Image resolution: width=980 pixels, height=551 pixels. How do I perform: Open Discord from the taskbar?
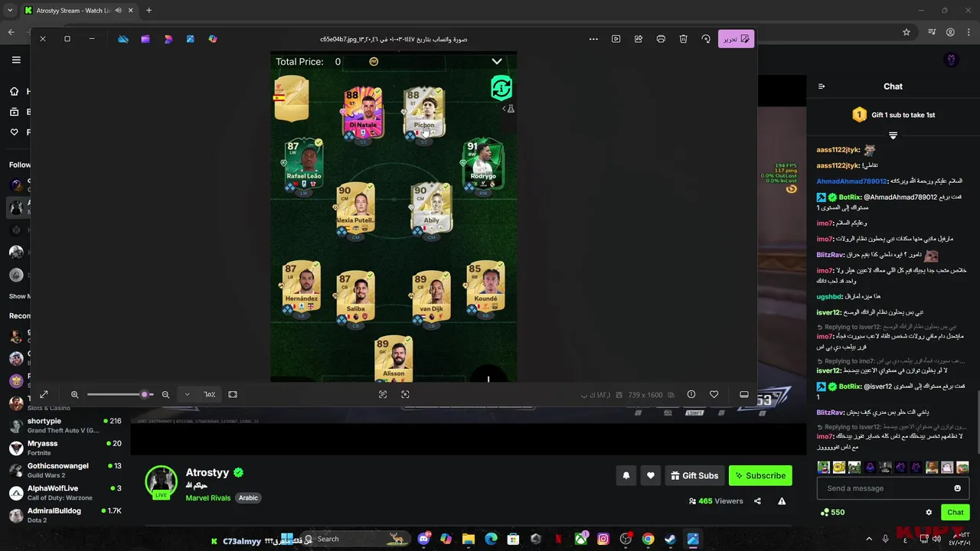(424, 539)
